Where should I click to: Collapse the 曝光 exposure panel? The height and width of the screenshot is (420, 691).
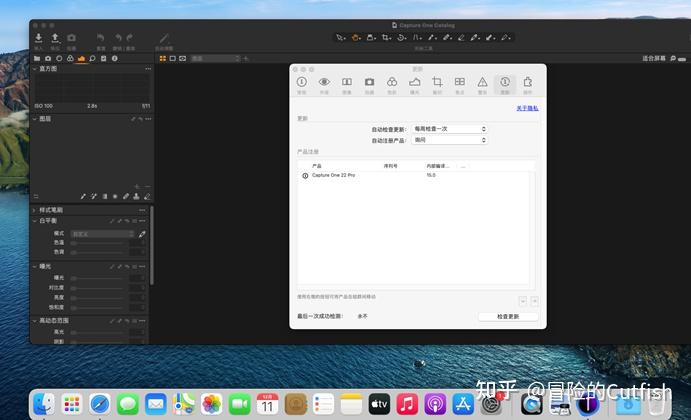[35, 267]
